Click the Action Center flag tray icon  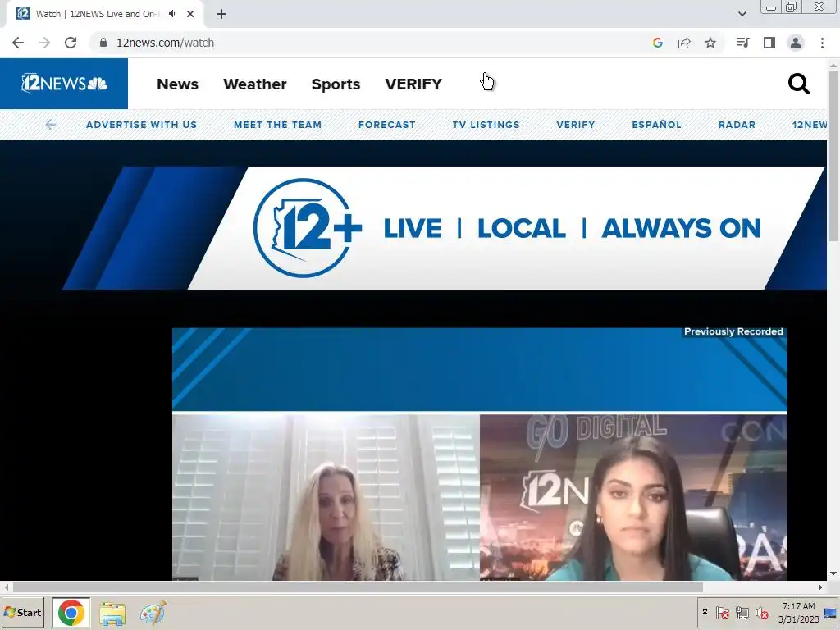coord(722,612)
